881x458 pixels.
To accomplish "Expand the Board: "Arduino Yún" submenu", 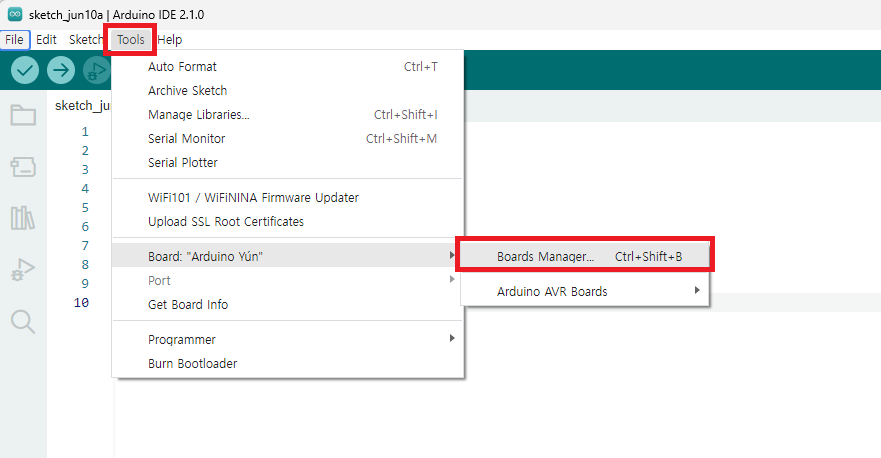I will (288, 256).
